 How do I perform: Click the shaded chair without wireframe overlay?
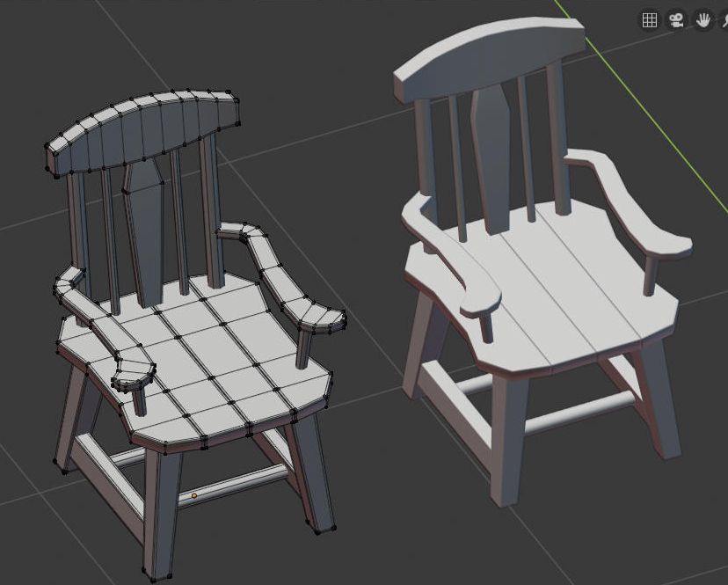(x=543, y=260)
